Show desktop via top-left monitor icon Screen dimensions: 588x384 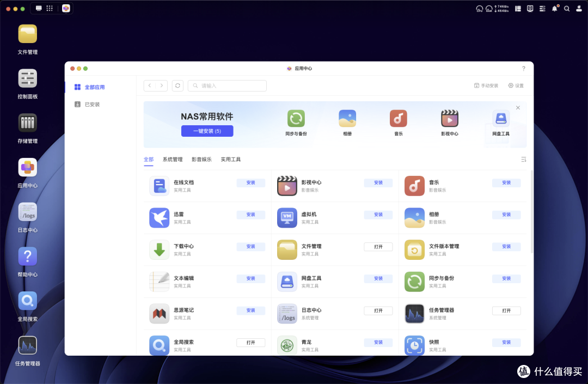tap(39, 8)
